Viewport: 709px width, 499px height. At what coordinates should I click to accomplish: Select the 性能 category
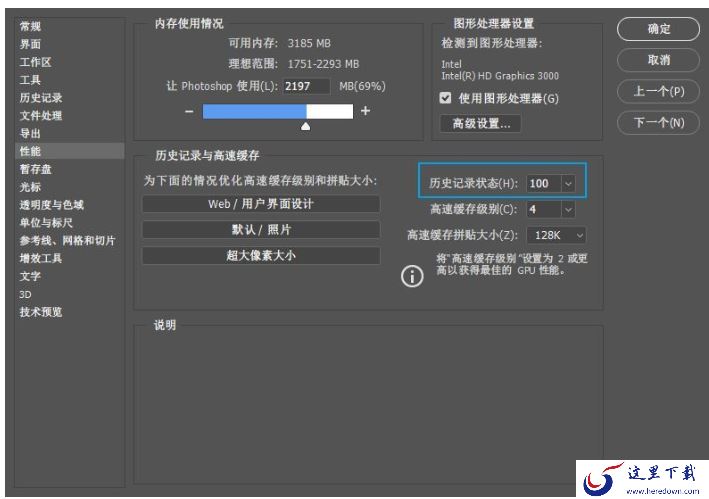coord(70,151)
